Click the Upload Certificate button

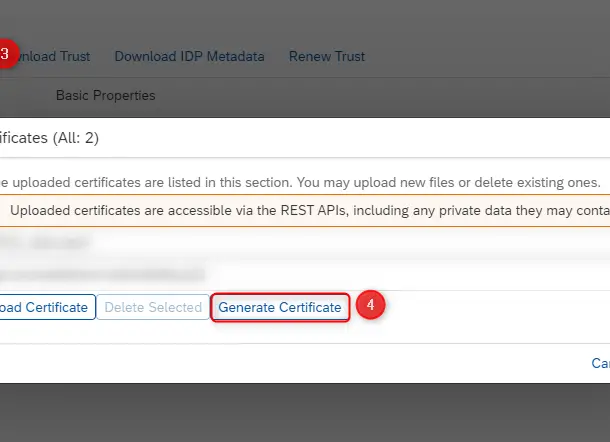pos(46,307)
